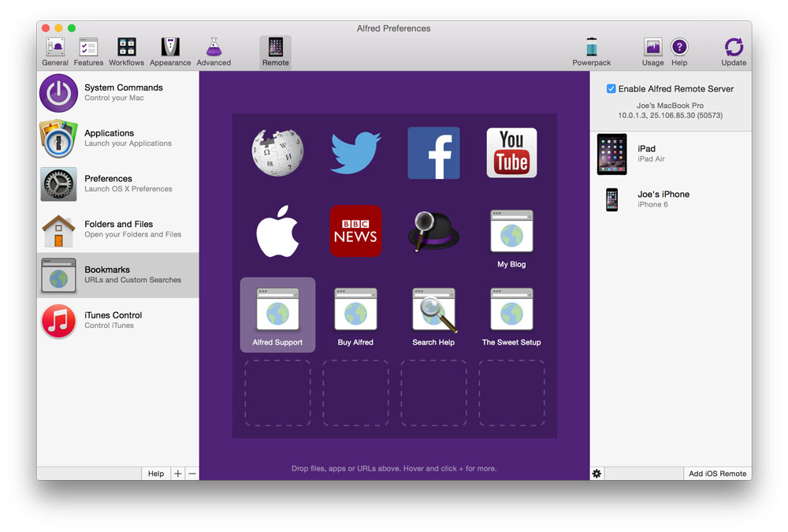This screenshot has width=788, height=532.
Task: Select the iTunes Control page
Action: (x=118, y=320)
